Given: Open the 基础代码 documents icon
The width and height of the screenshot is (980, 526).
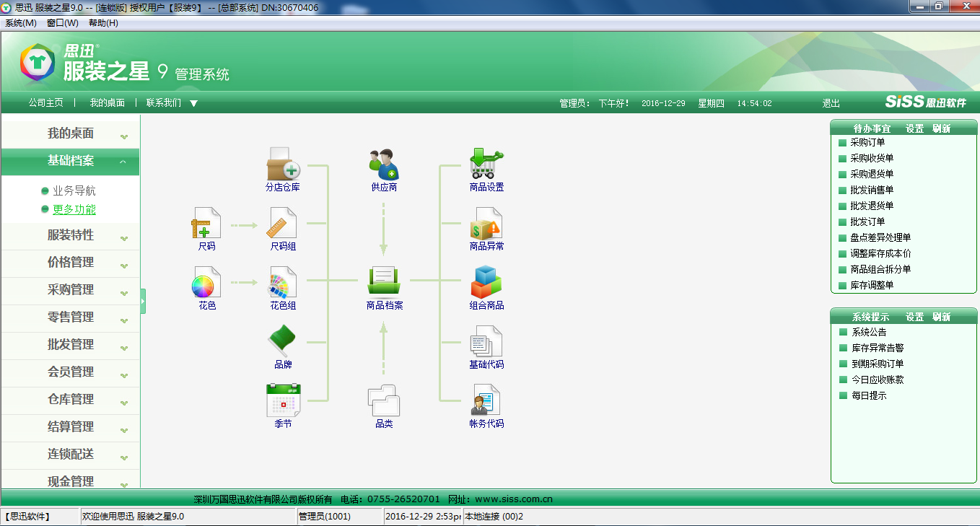Looking at the screenshot, I should click(x=486, y=341).
